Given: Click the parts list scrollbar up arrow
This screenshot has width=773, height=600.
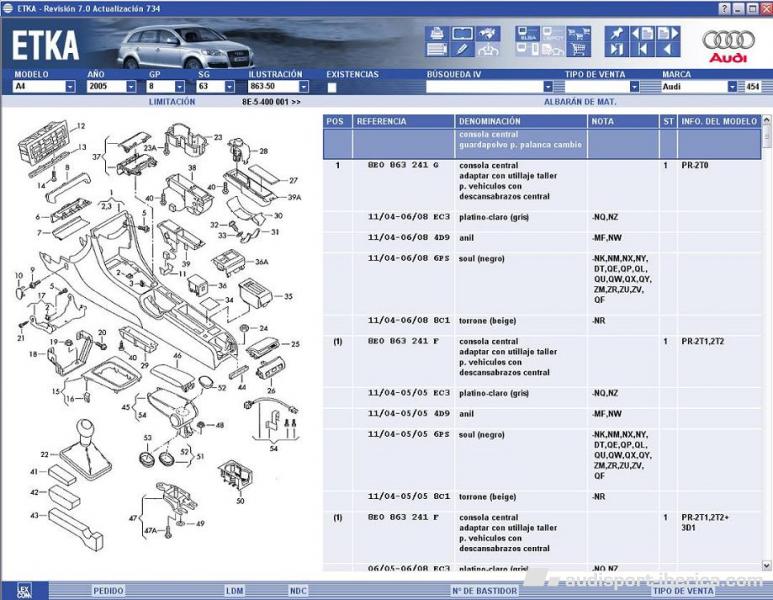Looking at the screenshot, I should [x=767, y=120].
